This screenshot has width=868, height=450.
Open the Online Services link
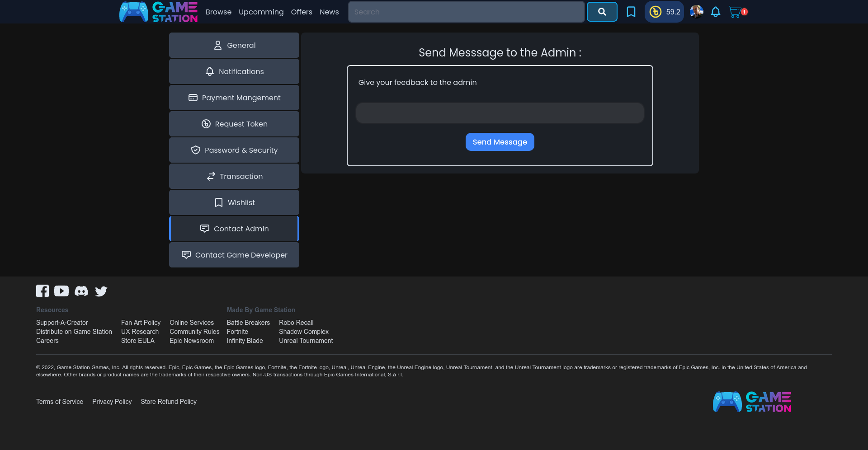(192, 323)
